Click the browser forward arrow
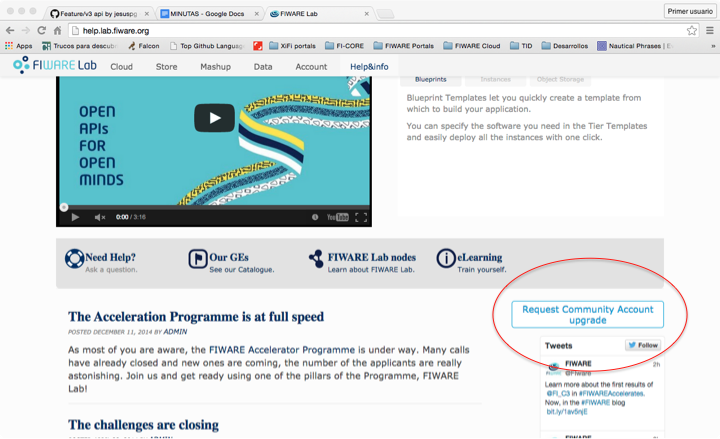720x439 pixels. coord(26,31)
